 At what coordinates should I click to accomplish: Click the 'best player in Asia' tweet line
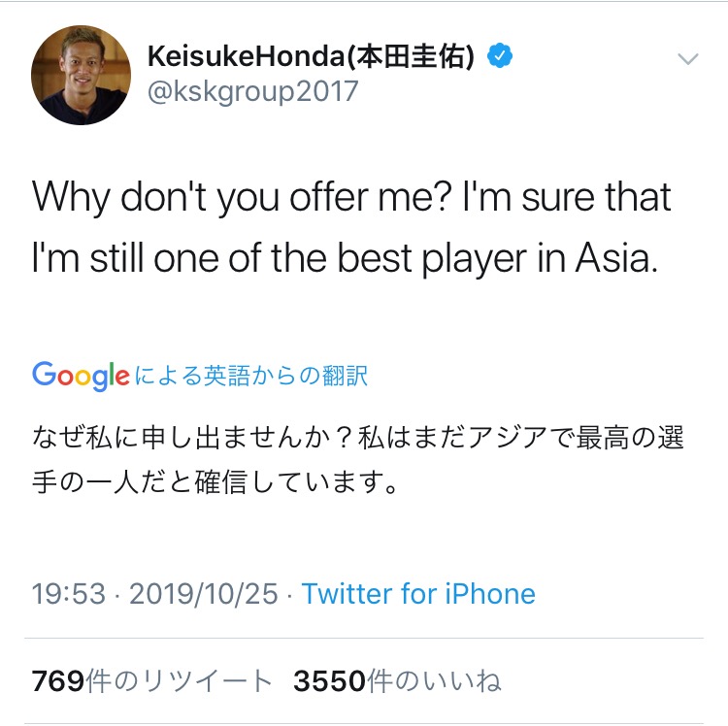(345, 261)
